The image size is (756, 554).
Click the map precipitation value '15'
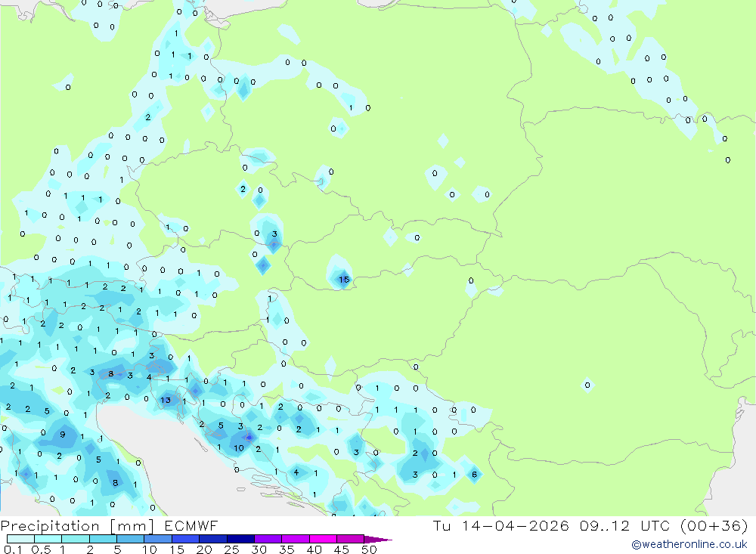344,279
